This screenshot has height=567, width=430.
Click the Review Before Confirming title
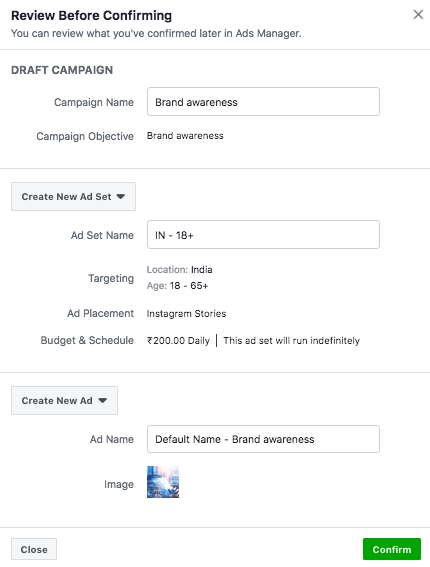(91, 16)
